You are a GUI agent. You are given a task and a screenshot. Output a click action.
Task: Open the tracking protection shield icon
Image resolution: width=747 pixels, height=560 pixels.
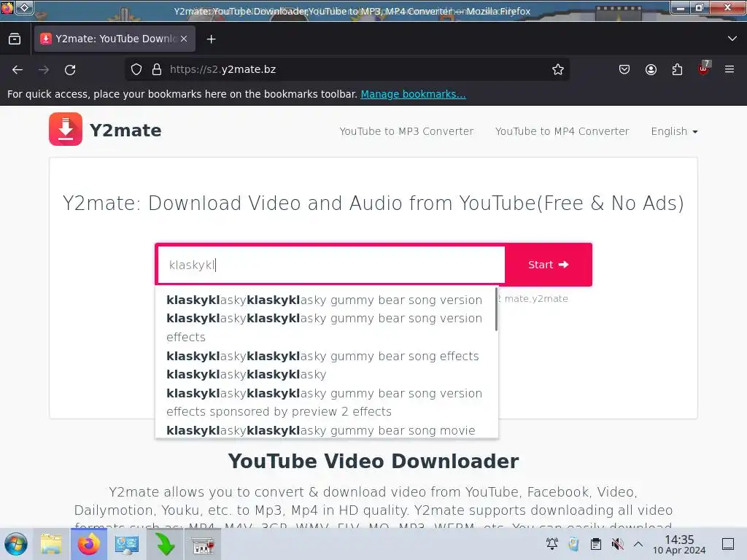(136, 69)
